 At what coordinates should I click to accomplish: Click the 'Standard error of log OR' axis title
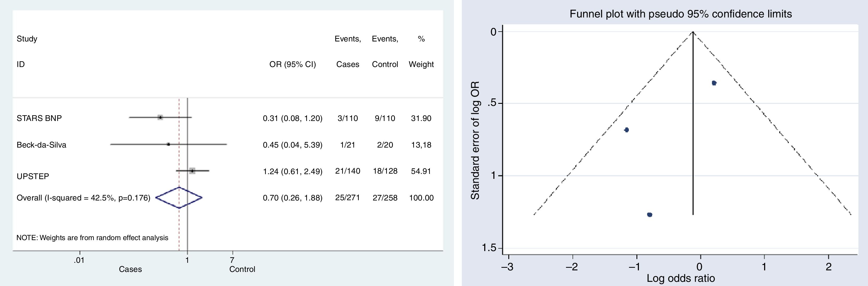point(475,140)
